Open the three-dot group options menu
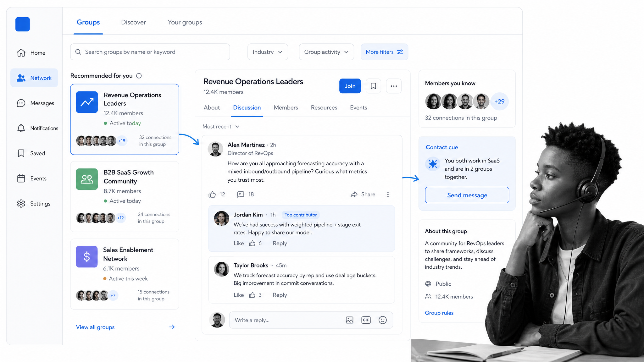 coord(394,86)
